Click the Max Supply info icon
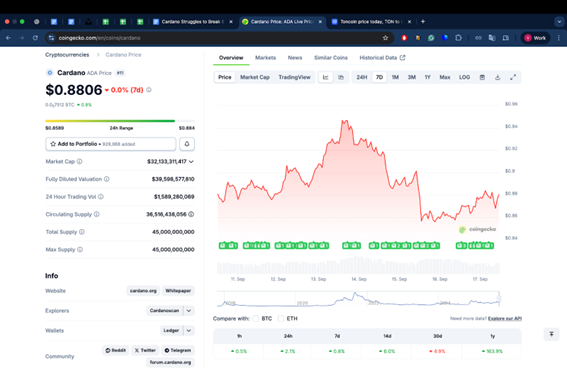Viewport: 567px width, 368px height. click(80, 249)
